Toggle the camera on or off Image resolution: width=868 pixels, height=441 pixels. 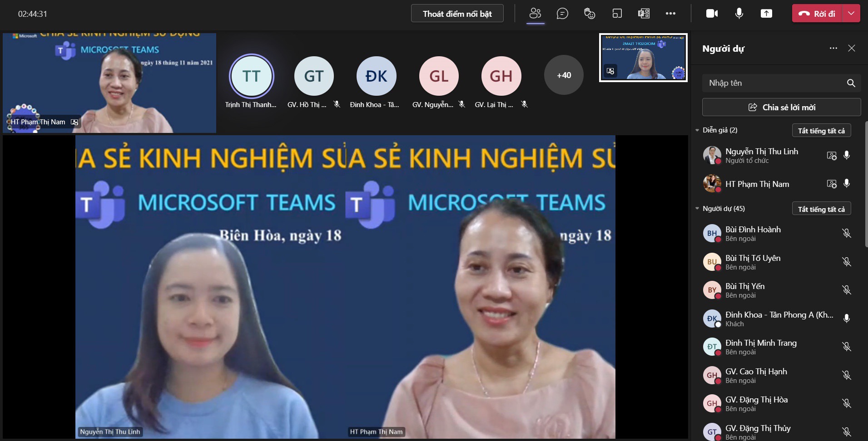coord(712,14)
